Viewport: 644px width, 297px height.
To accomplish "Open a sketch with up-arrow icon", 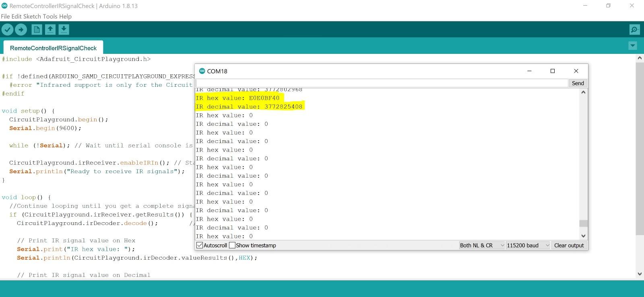I will click(x=50, y=29).
